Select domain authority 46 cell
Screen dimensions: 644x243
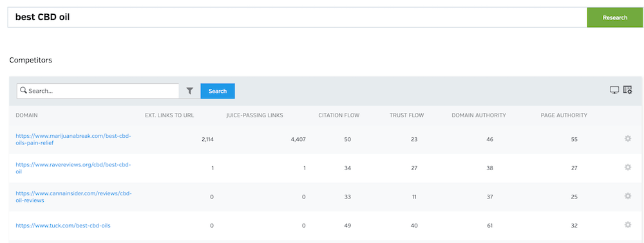(489, 139)
